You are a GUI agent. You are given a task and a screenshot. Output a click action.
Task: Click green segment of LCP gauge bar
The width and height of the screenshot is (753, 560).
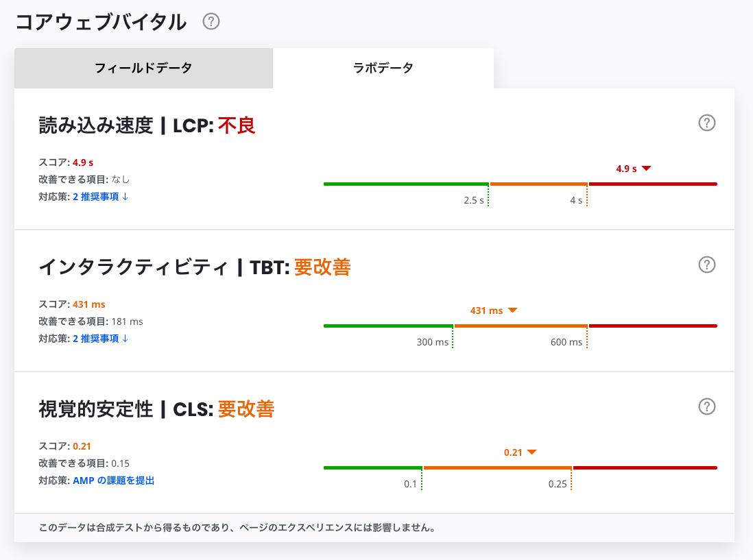click(405, 184)
